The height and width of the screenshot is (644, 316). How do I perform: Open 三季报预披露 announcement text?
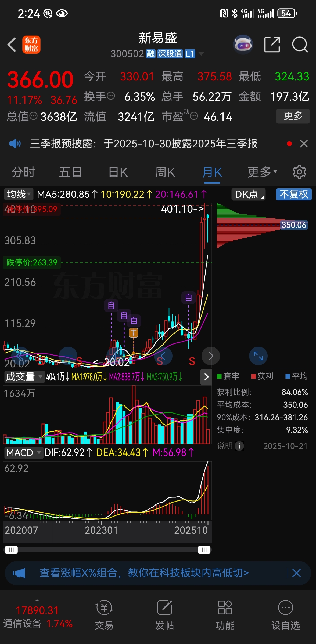[x=143, y=144]
